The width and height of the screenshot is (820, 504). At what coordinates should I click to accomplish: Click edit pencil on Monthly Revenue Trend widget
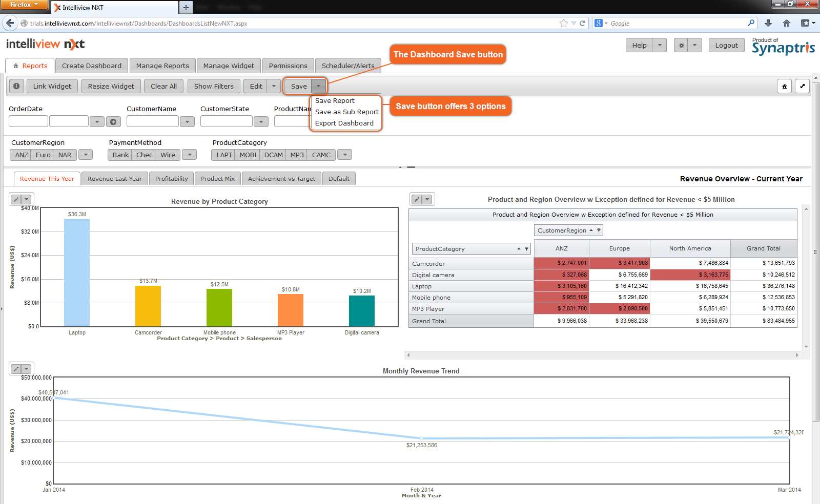tap(16, 369)
